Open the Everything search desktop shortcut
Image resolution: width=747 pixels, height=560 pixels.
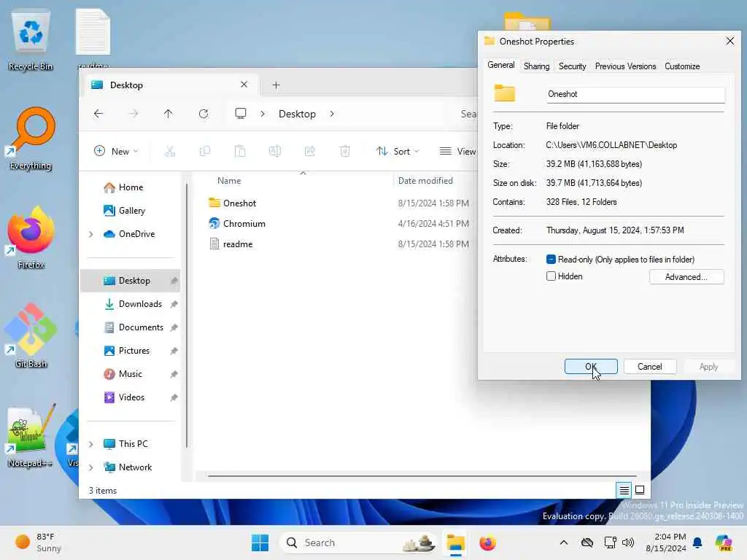31,139
